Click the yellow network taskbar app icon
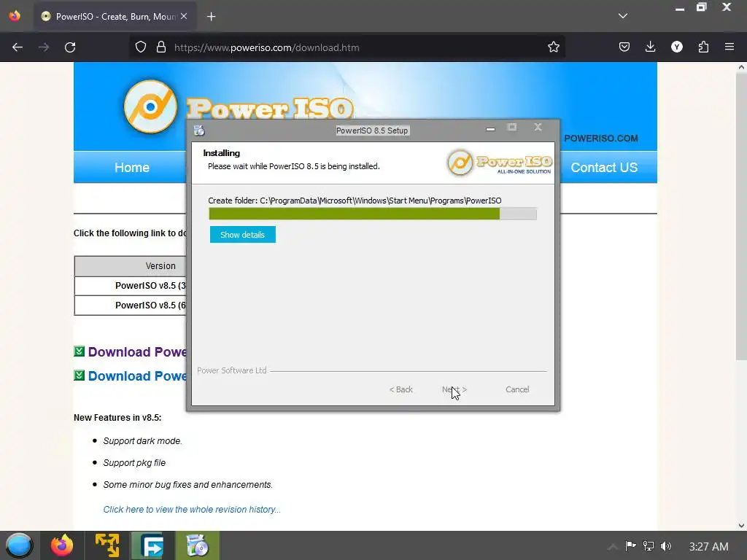This screenshot has width=747, height=560. point(107,545)
